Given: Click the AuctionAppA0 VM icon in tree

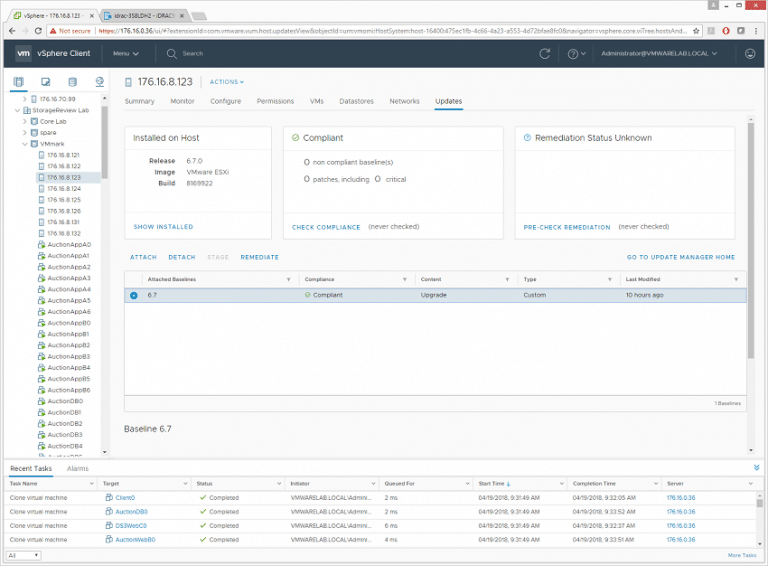Looking at the screenshot, I should click(x=42, y=244).
